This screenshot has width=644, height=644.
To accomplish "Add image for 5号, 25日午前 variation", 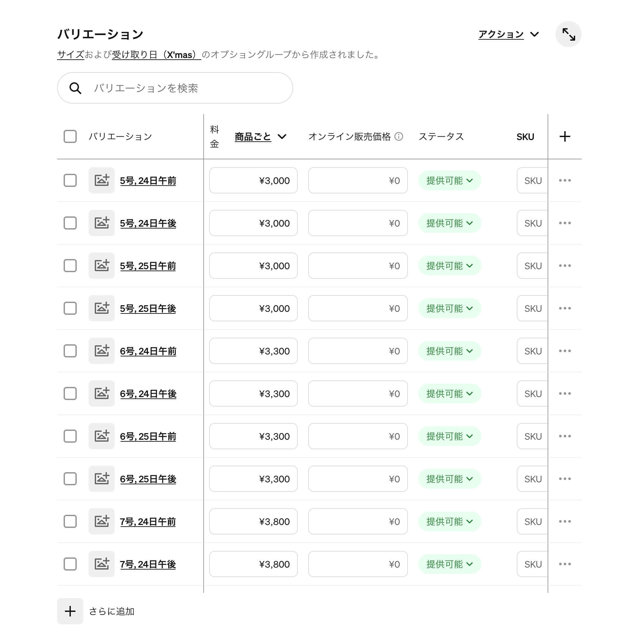I will [x=102, y=266].
